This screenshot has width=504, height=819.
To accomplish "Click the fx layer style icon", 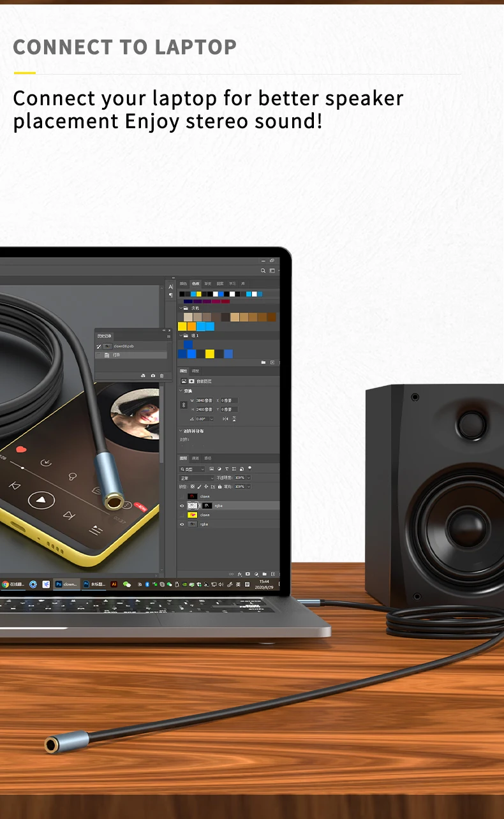I will coord(240,574).
